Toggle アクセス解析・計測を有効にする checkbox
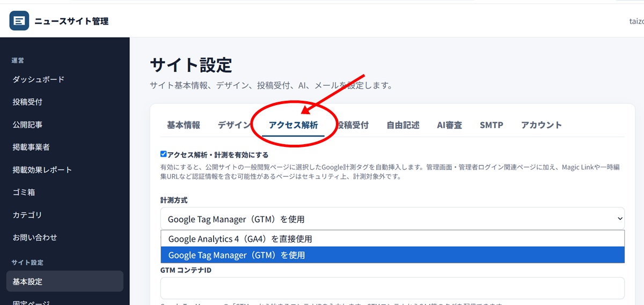Viewport: 644px width, 305px height. click(164, 154)
